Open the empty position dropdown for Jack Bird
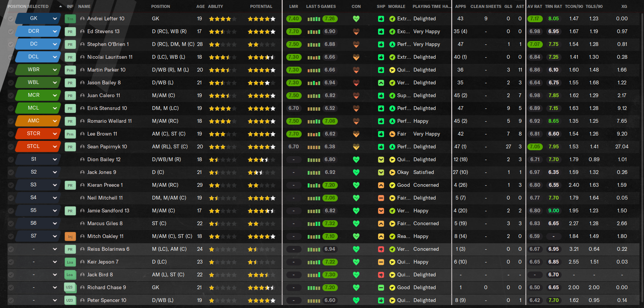The image size is (644, 308). click(x=38, y=274)
